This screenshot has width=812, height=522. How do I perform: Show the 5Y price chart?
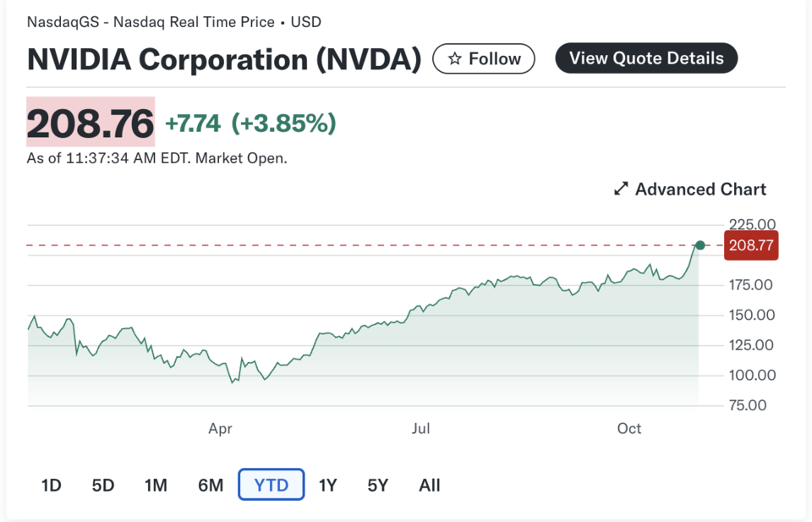point(377,486)
